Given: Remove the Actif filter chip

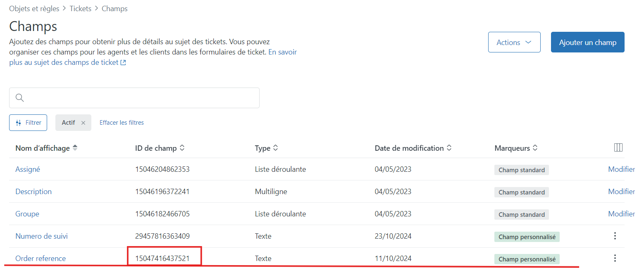Looking at the screenshot, I should (83, 123).
